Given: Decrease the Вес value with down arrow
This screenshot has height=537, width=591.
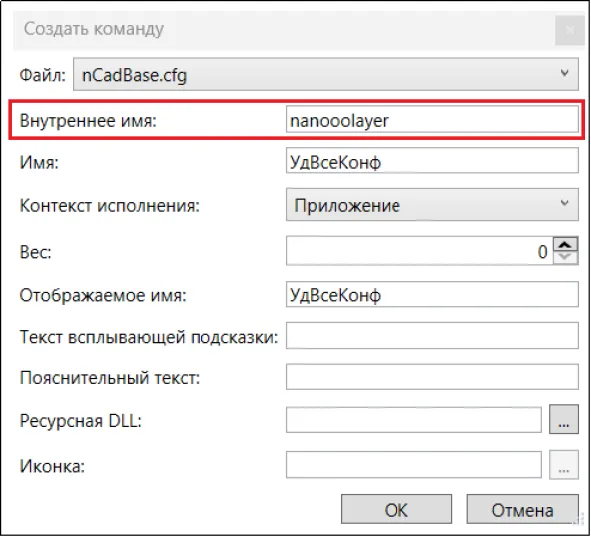Looking at the screenshot, I should coord(565,258).
